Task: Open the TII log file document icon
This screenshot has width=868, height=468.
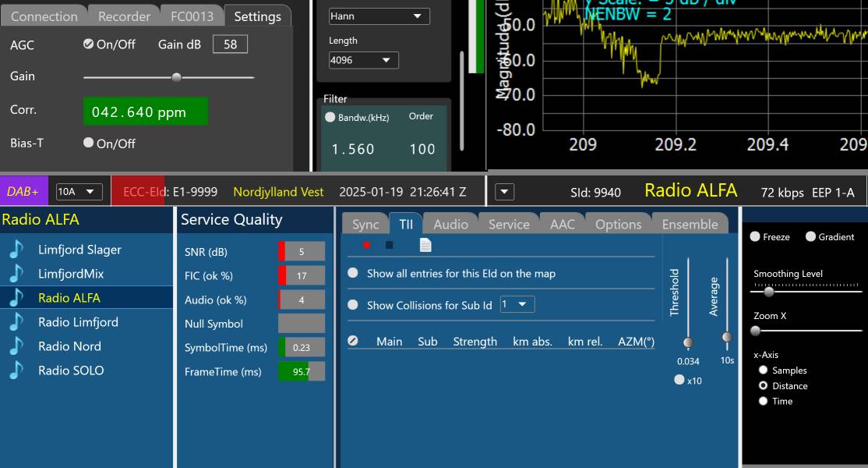Action: pyautogui.click(x=425, y=245)
